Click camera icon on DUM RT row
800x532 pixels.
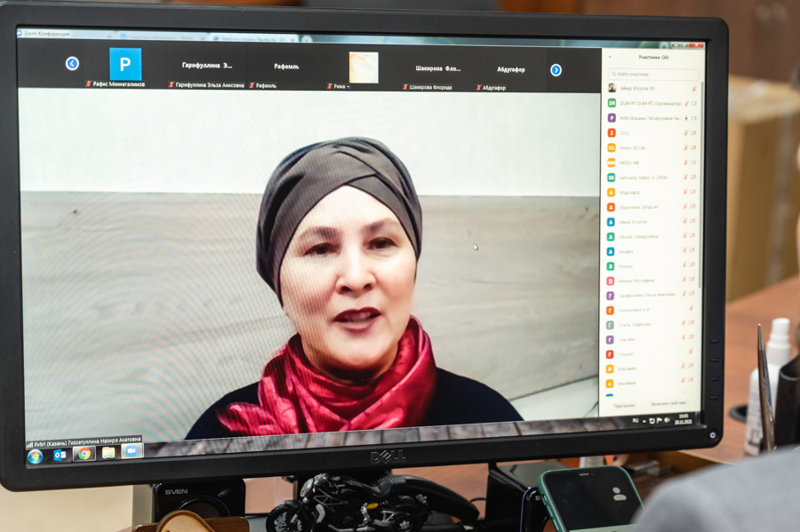click(x=694, y=103)
